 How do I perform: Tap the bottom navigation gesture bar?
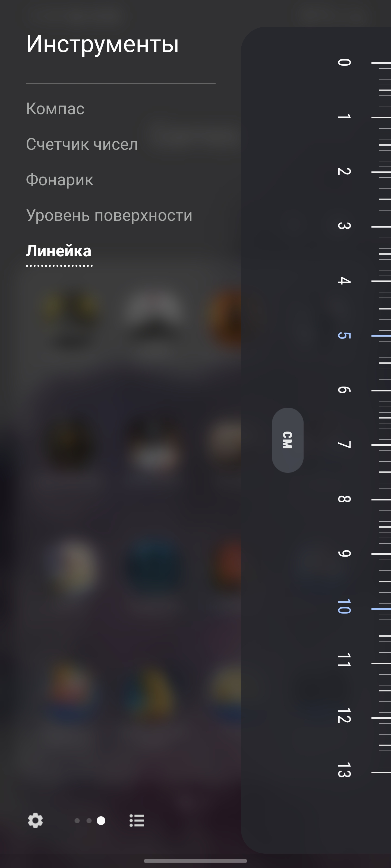coord(195,861)
